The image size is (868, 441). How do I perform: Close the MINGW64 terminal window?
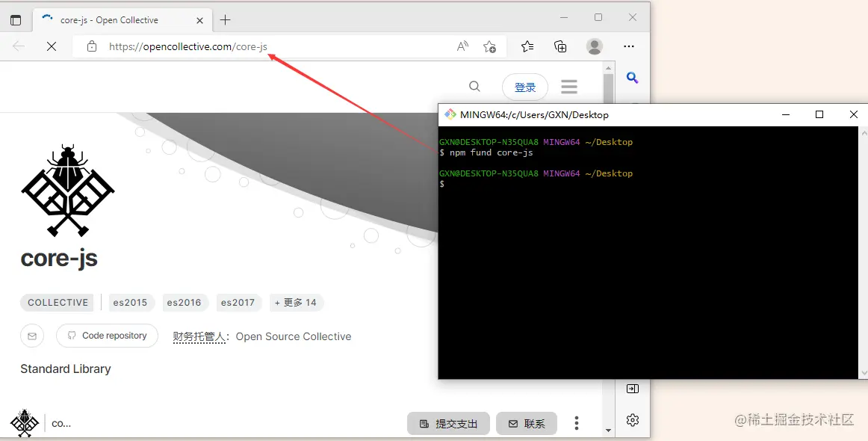pos(853,114)
